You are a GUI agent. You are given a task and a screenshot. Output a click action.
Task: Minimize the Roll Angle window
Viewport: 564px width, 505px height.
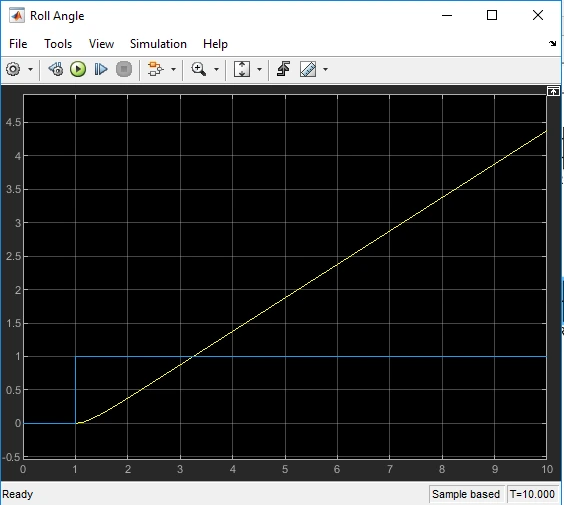447,15
